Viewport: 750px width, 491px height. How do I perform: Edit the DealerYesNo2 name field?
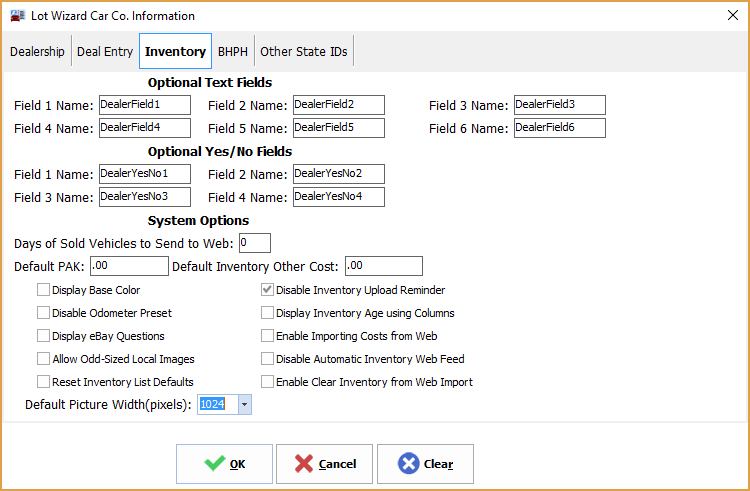click(339, 174)
